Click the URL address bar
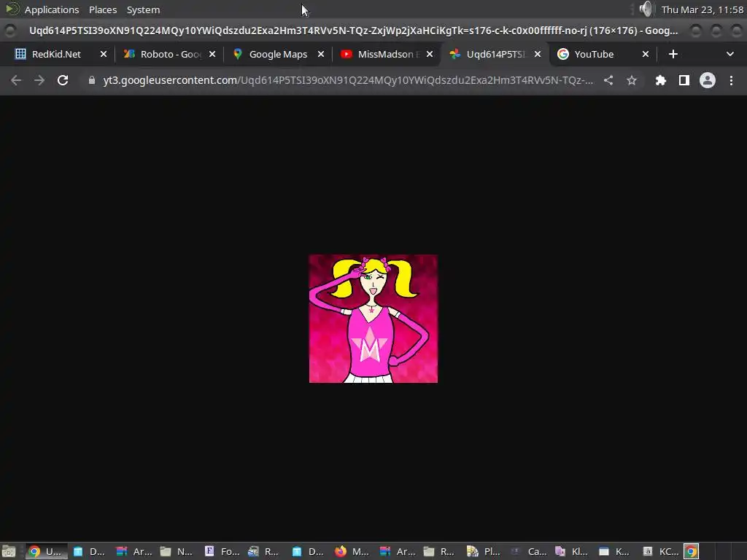Image resolution: width=747 pixels, height=560 pixels. pos(348,80)
